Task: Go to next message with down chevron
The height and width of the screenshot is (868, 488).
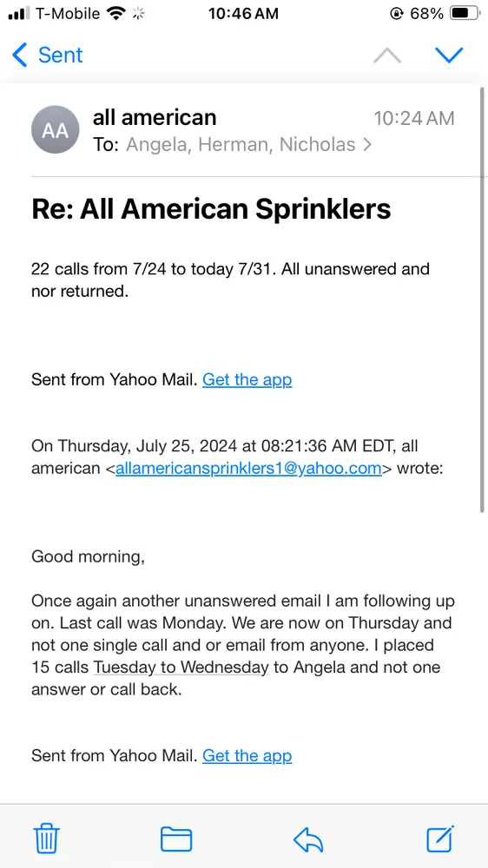Action: click(x=449, y=55)
